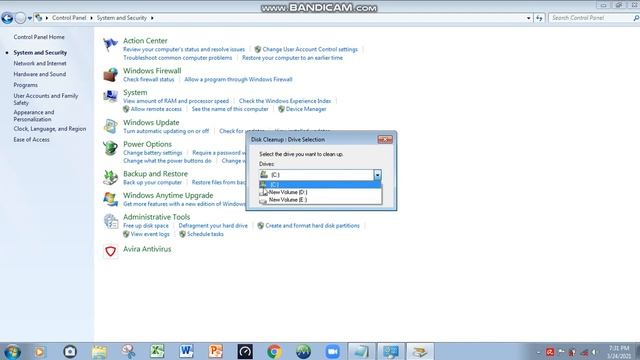
Task: Open Appearance and Personalization category
Action: pos(33,116)
